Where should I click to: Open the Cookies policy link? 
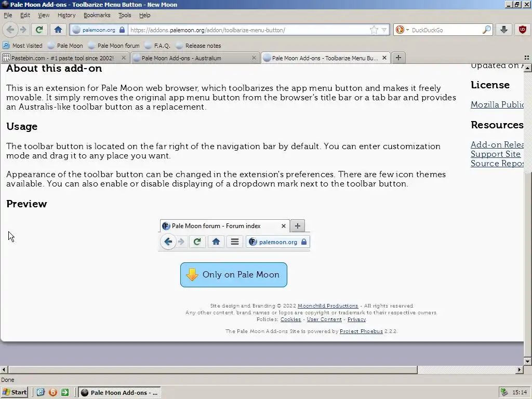click(290, 320)
